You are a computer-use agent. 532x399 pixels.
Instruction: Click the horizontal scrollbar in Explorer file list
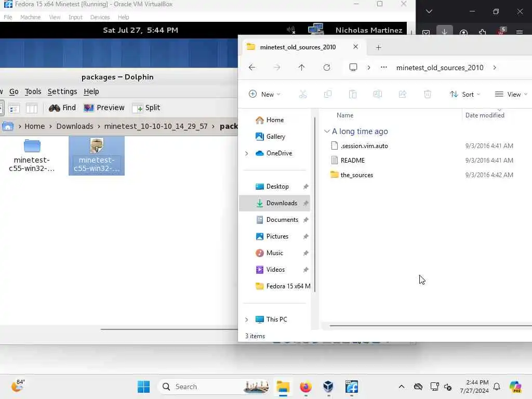[431, 326]
